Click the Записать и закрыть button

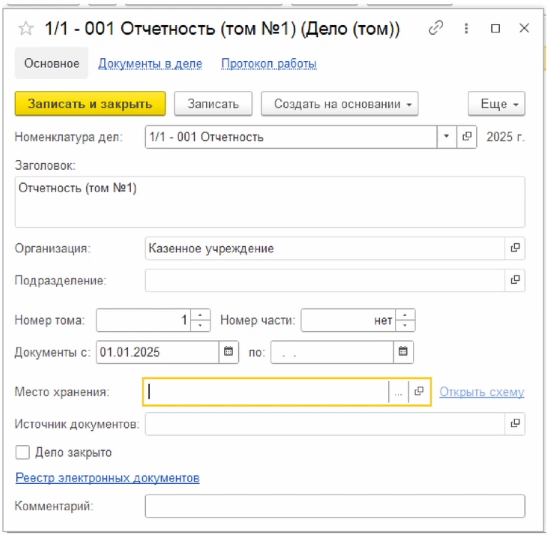pyautogui.click(x=90, y=104)
